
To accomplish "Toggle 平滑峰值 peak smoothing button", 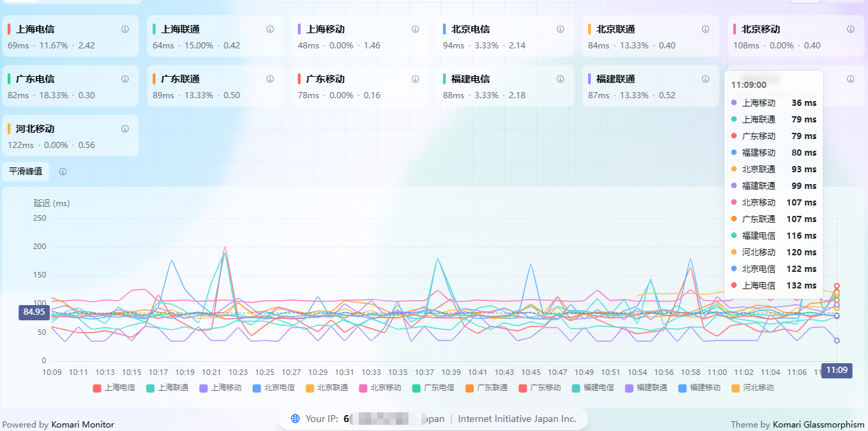I will [26, 172].
